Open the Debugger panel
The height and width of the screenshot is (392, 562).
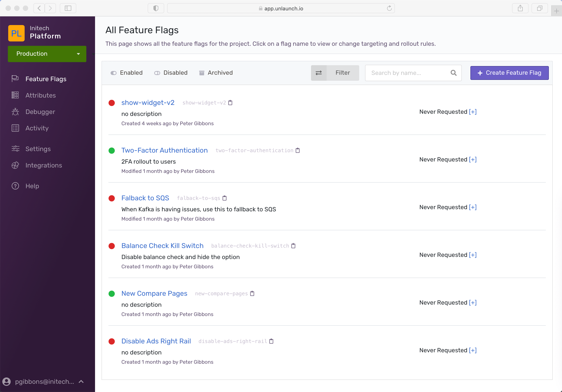tap(40, 112)
